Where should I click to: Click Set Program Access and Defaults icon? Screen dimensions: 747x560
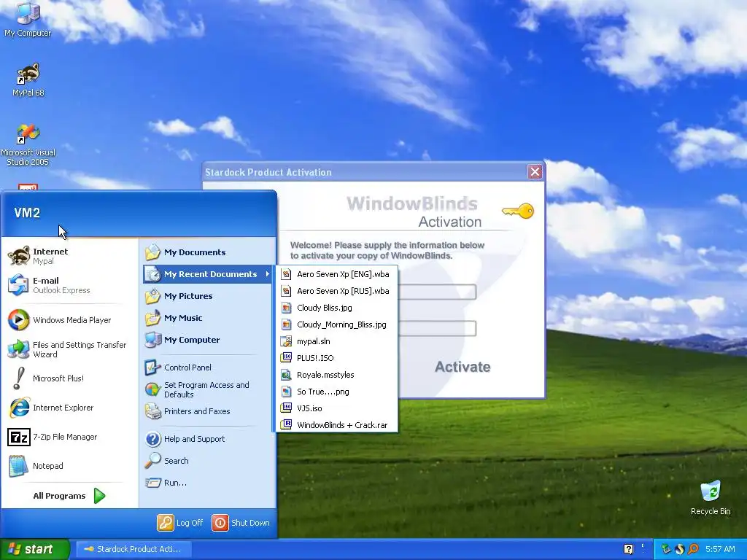click(x=153, y=389)
